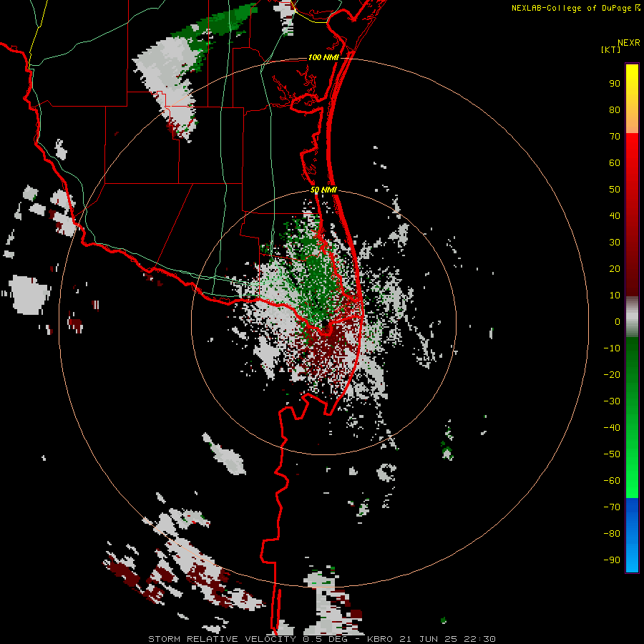Click the -60 value on the velocity scale
The height and width of the screenshot is (644, 644).
tap(612, 481)
